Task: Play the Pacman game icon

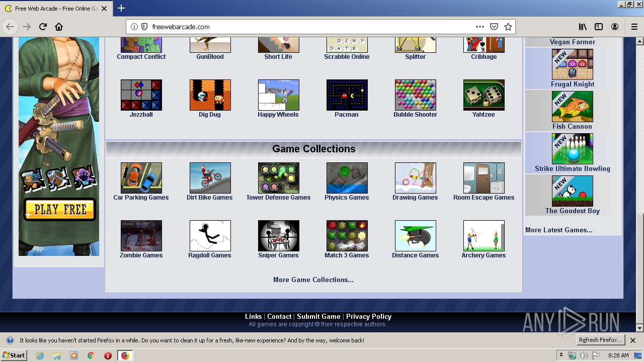Action: coord(347,95)
